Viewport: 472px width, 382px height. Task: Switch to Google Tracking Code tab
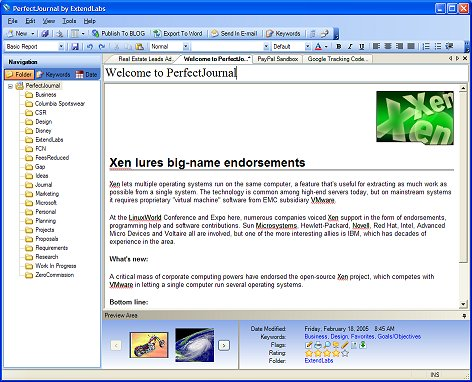338,59
